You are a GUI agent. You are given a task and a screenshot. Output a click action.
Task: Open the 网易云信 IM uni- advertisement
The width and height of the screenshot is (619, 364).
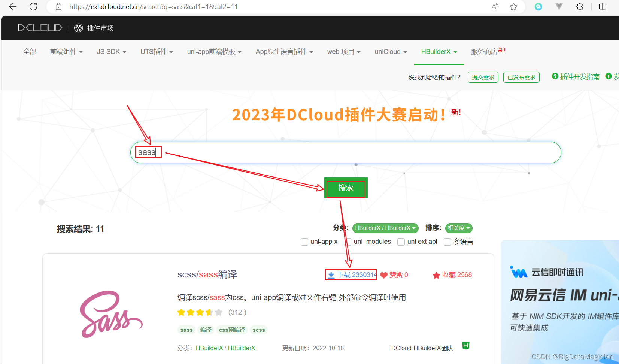[560, 302]
